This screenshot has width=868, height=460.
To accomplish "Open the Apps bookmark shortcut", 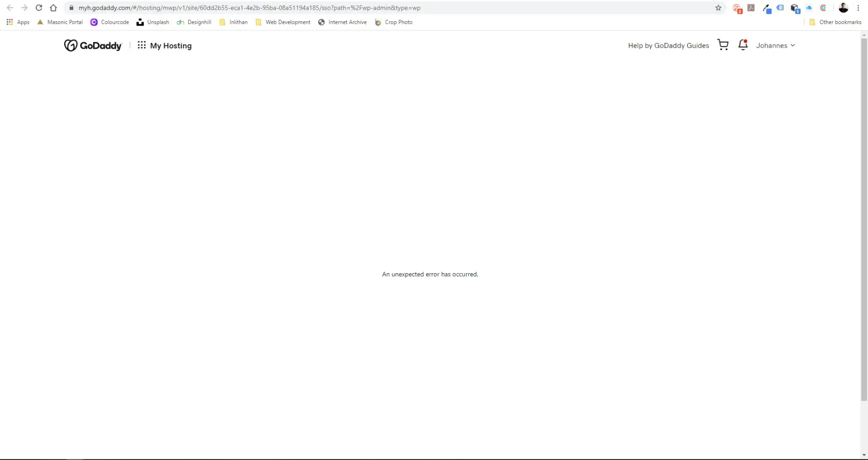I will [18, 22].
